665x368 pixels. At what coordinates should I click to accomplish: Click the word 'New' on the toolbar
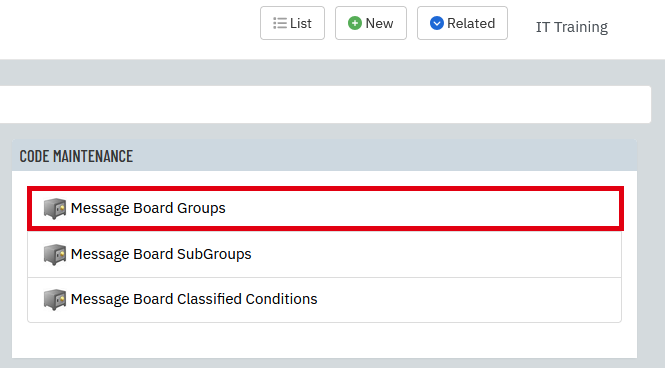pos(379,23)
